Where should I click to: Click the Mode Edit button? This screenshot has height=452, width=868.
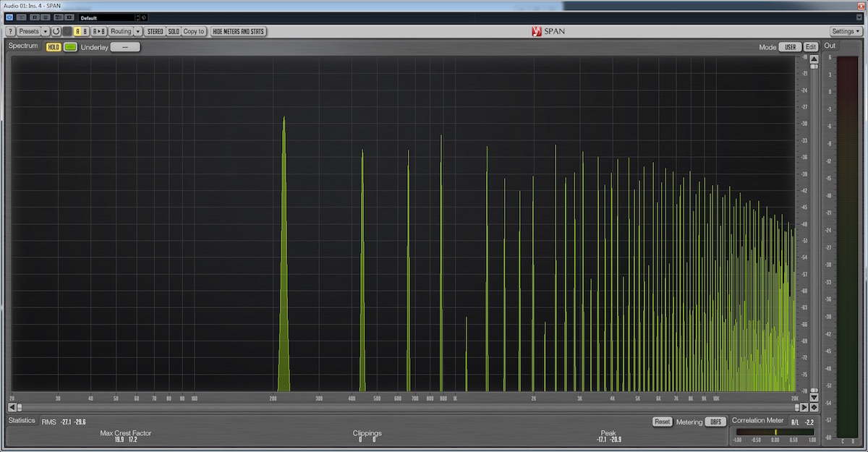click(x=811, y=47)
